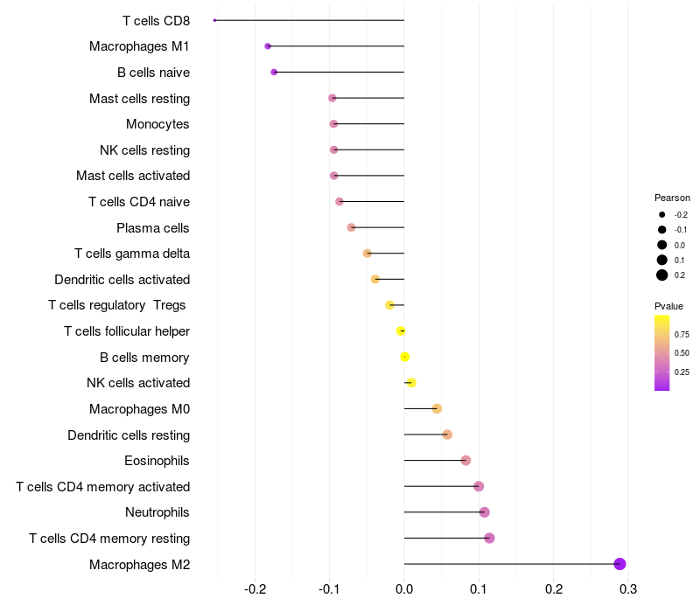The height and width of the screenshot is (612, 700).
Task: Click the Pvalue legend title
Action: pyautogui.click(x=668, y=306)
